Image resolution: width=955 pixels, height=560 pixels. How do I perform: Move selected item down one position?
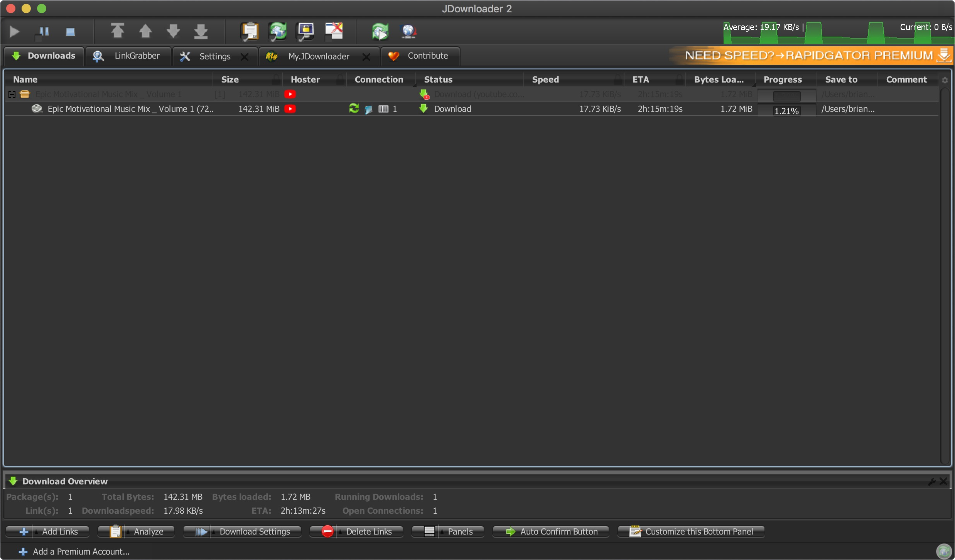173,31
